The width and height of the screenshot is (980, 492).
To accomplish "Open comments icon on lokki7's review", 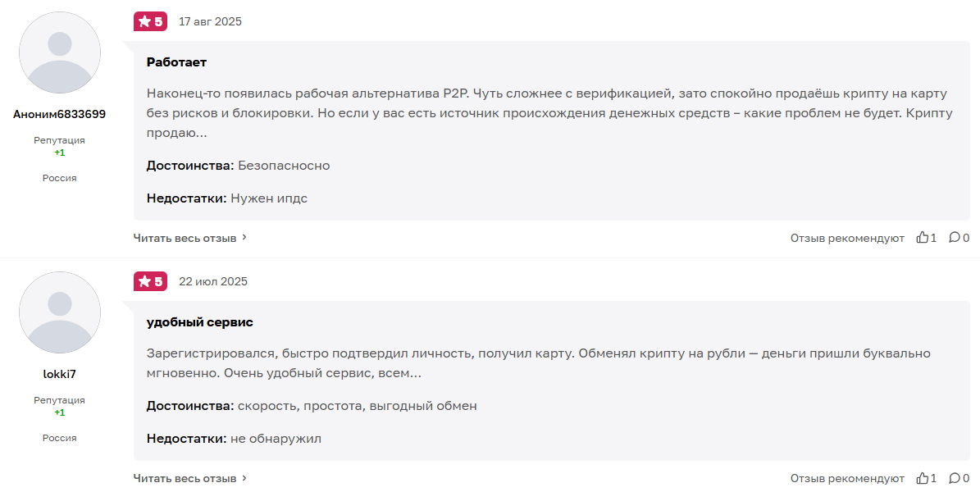I will coord(955,478).
